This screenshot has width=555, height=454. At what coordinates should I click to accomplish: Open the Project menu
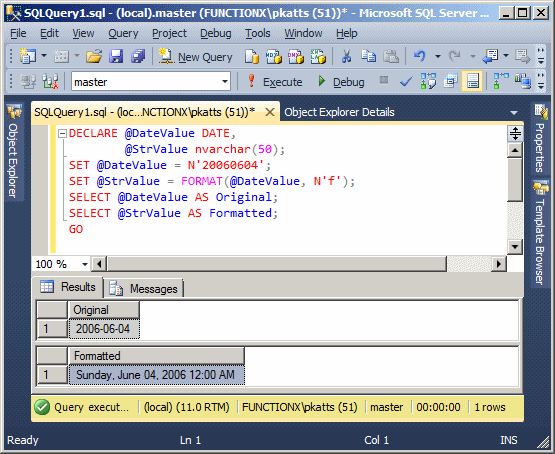point(169,33)
